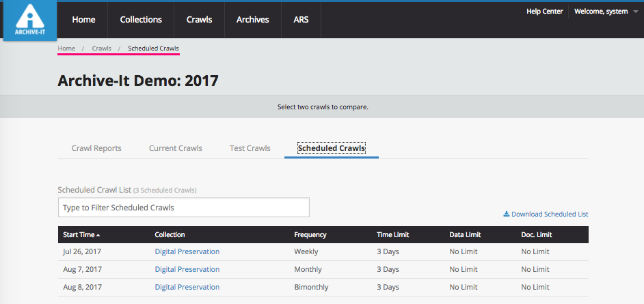Screen dimensions: 644x304
Task: Go to the Crawls navigation item
Action: pos(199,20)
